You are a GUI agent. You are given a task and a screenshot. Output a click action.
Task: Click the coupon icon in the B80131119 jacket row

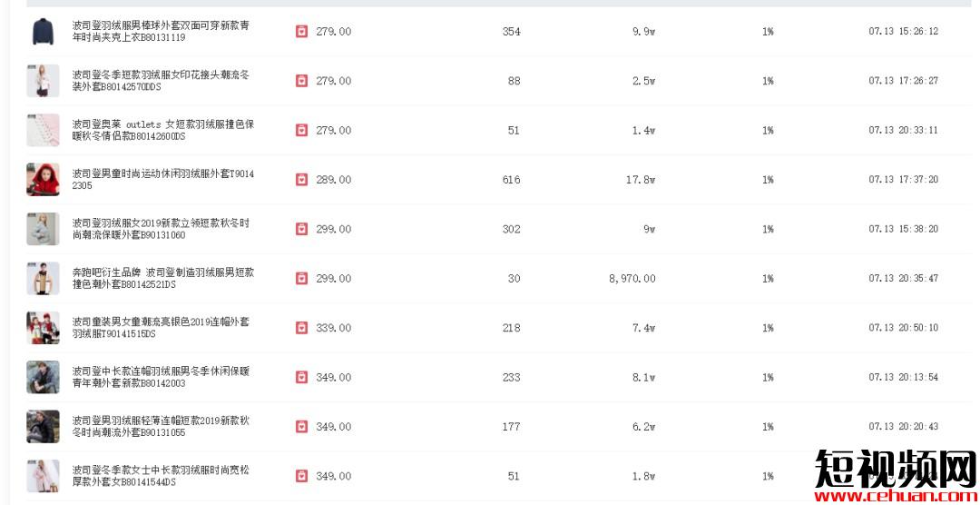pyautogui.click(x=301, y=32)
